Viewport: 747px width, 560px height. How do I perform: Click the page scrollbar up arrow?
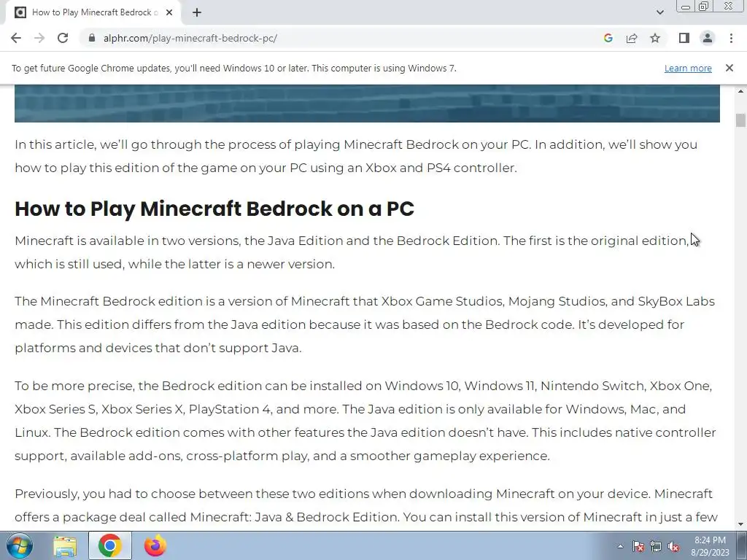740,90
